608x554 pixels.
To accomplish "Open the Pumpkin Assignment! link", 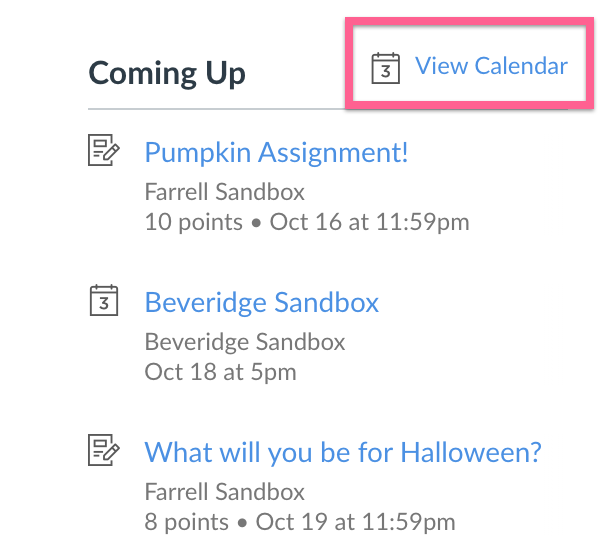I will pyautogui.click(x=276, y=152).
